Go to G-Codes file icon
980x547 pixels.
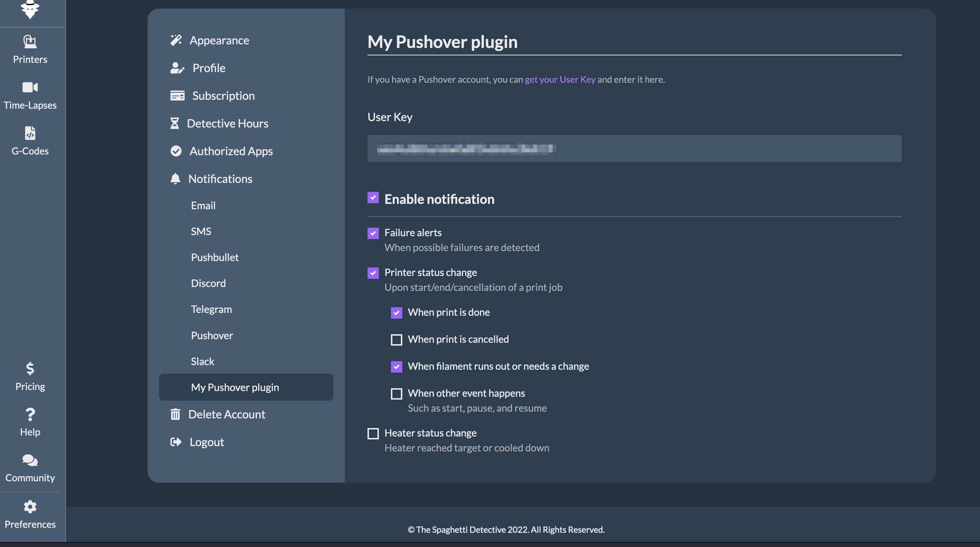pos(30,133)
